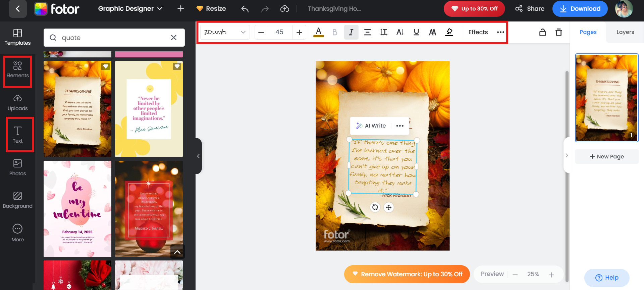The height and width of the screenshot is (290, 644).
Task: Open the letter spacing tool
Action: (x=400, y=32)
